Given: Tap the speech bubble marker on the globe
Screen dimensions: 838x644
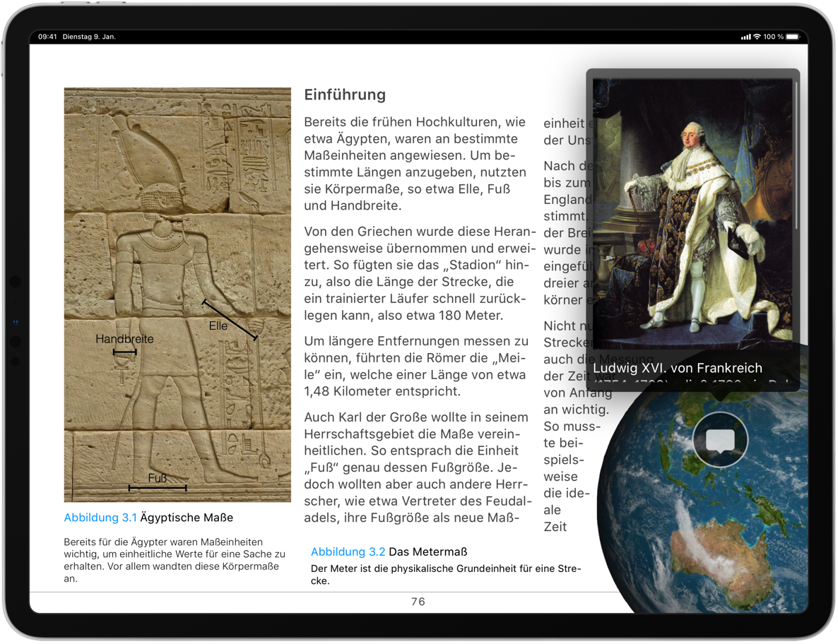Looking at the screenshot, I should point(720,439).
